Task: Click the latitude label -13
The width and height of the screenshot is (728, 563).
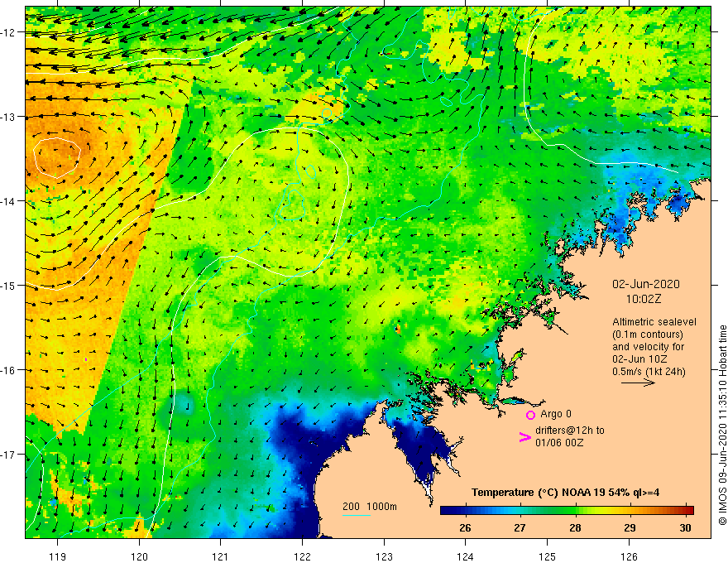Action: click(9, 117)
